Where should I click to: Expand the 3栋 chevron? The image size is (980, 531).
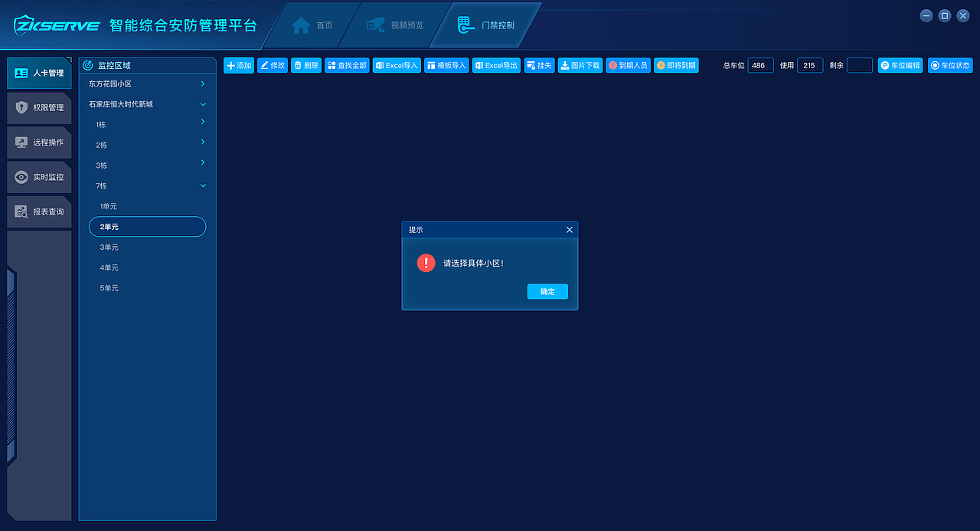point(203,162)
